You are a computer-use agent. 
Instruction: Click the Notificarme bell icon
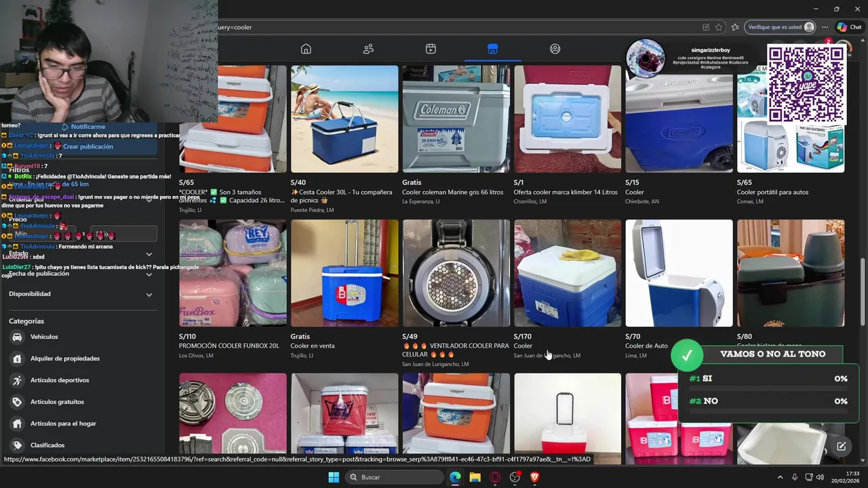pos(65,127)
